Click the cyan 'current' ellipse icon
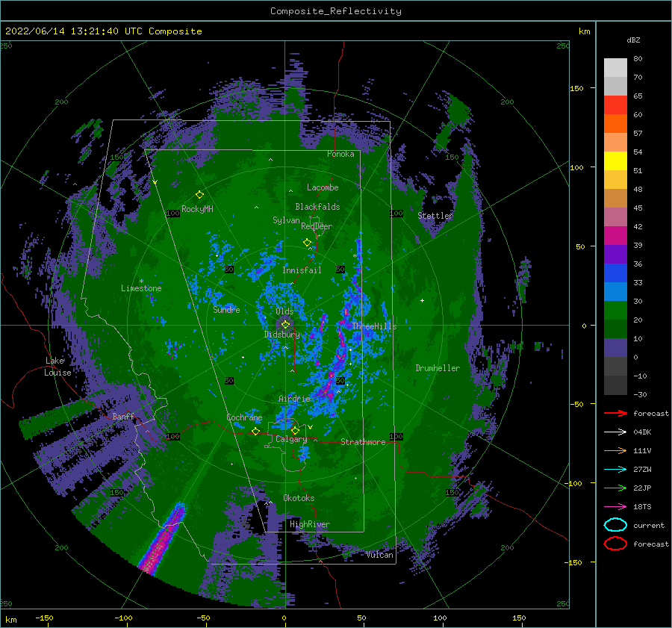672x628 pixels. 615,525
